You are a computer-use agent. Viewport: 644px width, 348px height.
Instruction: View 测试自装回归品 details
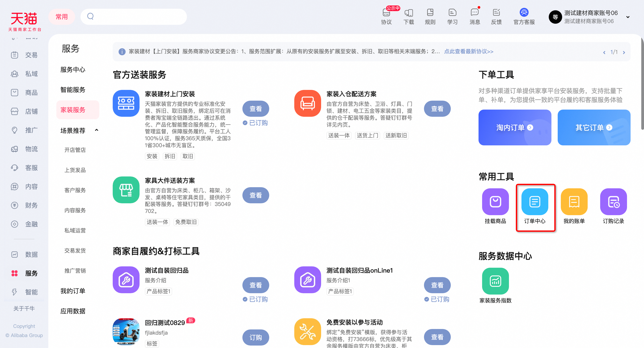(x=256, y=285)
